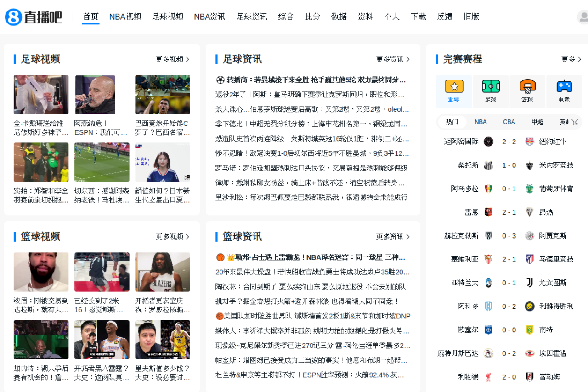The image size is (588, 392).
Task: Click the 葡萄牙体育 team crest
Action: 530,188
